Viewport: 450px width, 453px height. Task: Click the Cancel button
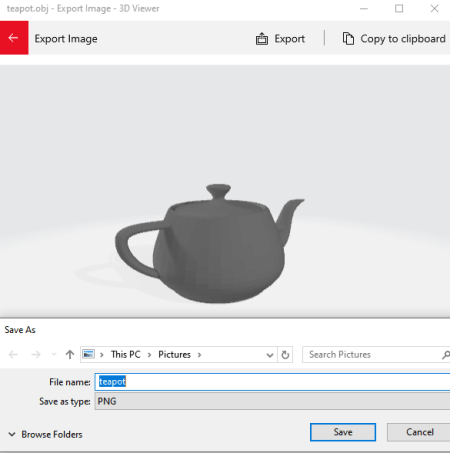coord(419,432)
